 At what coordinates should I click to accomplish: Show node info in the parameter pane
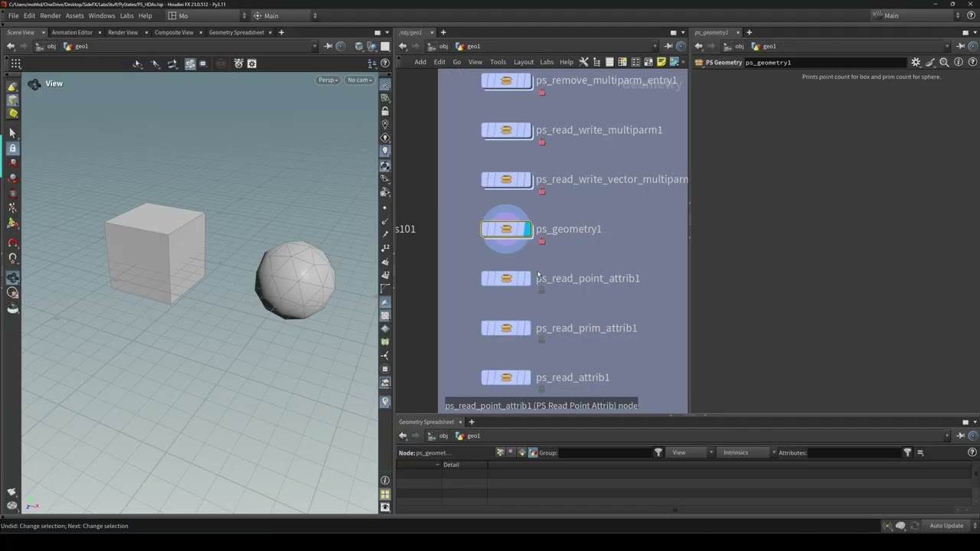pyautogui.click(x=958, y=62)
